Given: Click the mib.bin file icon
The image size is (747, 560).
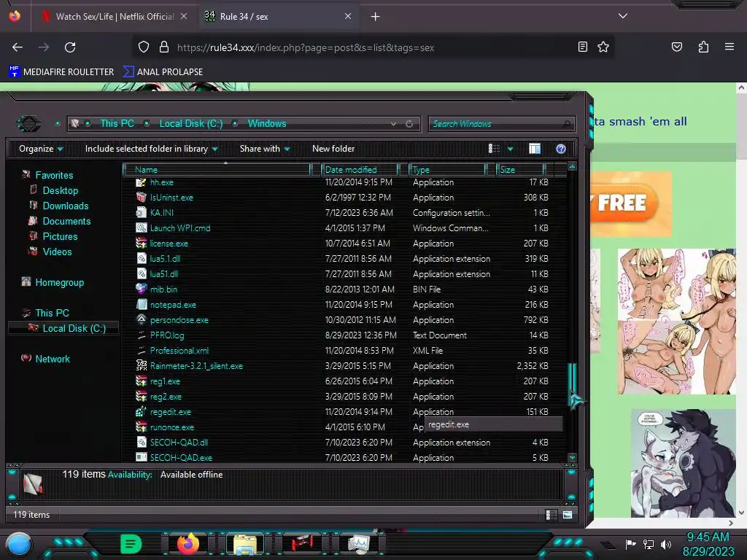Looking at the screenshot, I should pyautogui.click(x=141, y=289).
